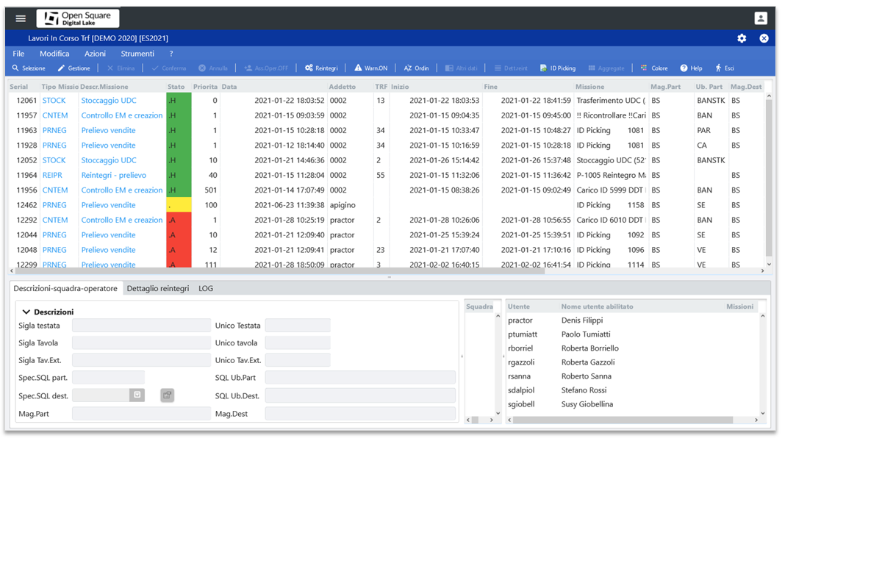
Task: Open the Spec.SQL dest. dropdown arrow
Action: pyautogui.click(x=137, y=395)
